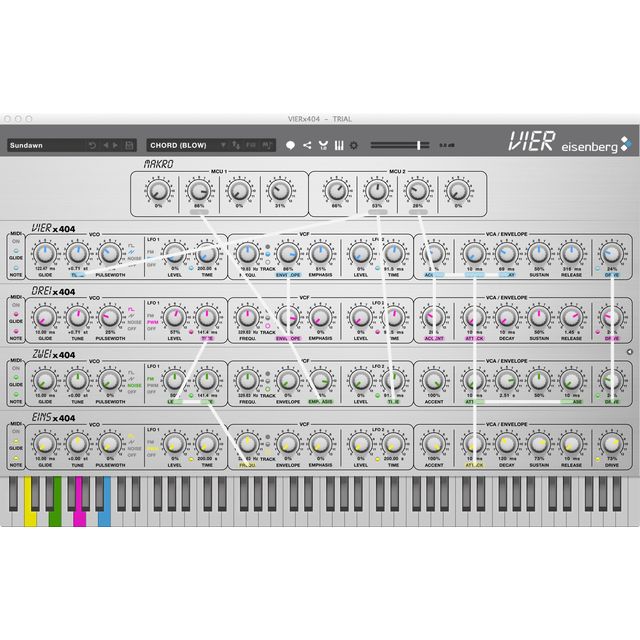Viewport: 640px width, 640px height.
Task: Click highlighted ENVELOPE label in VIER VCF
Action: [288, 275]
